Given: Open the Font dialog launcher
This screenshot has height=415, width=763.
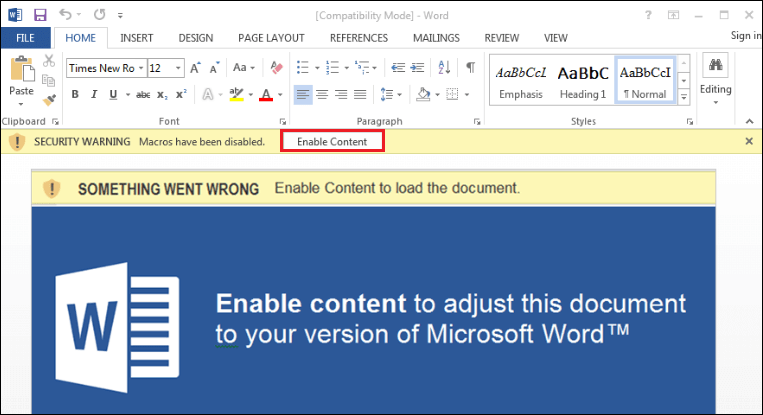Looking at the screenshot, I should tap(283, 122).
